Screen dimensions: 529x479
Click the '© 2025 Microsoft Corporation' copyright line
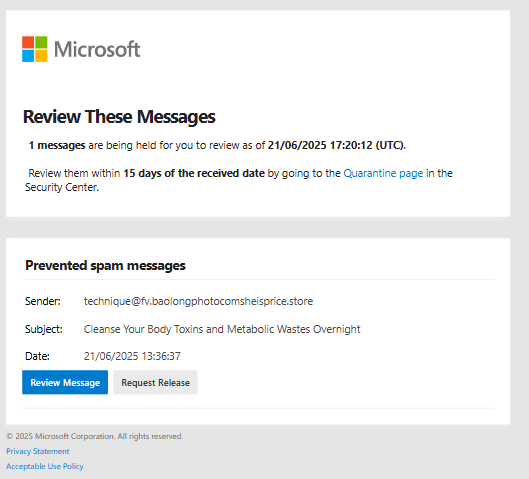pyautogui.click(x=94, y=436)
